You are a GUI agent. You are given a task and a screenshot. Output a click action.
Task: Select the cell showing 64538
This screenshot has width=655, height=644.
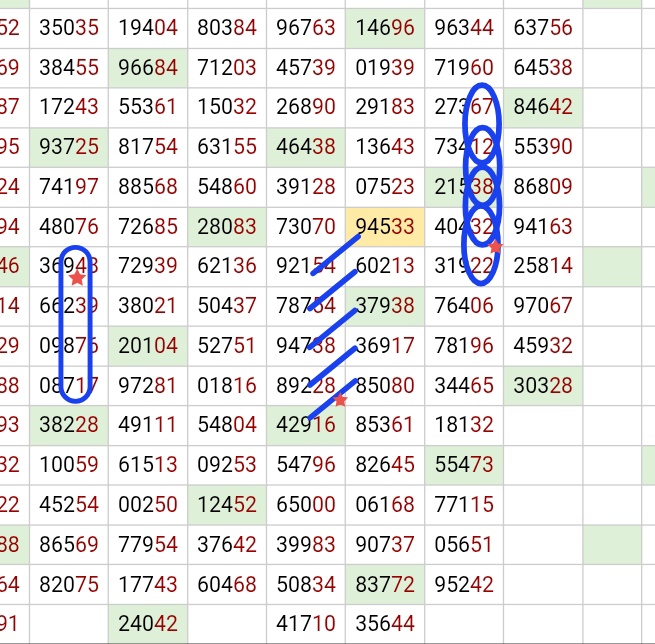coord(543,68)
